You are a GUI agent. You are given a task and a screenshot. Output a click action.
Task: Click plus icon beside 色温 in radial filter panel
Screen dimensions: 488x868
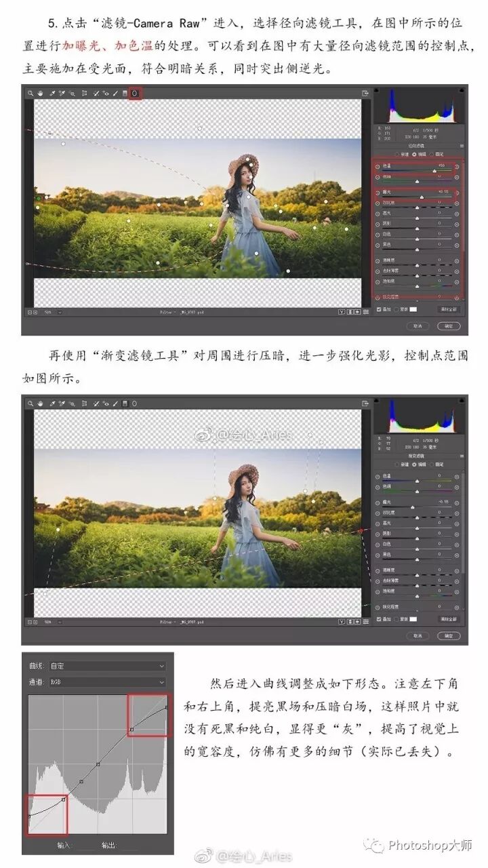[457, 167]
